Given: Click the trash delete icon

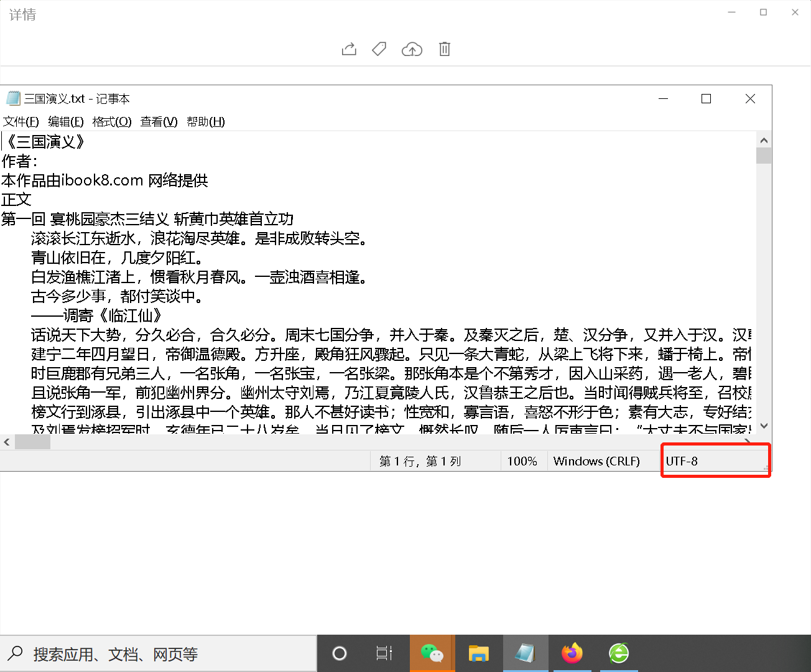Looking at the screenshot, I should [444, 49].
